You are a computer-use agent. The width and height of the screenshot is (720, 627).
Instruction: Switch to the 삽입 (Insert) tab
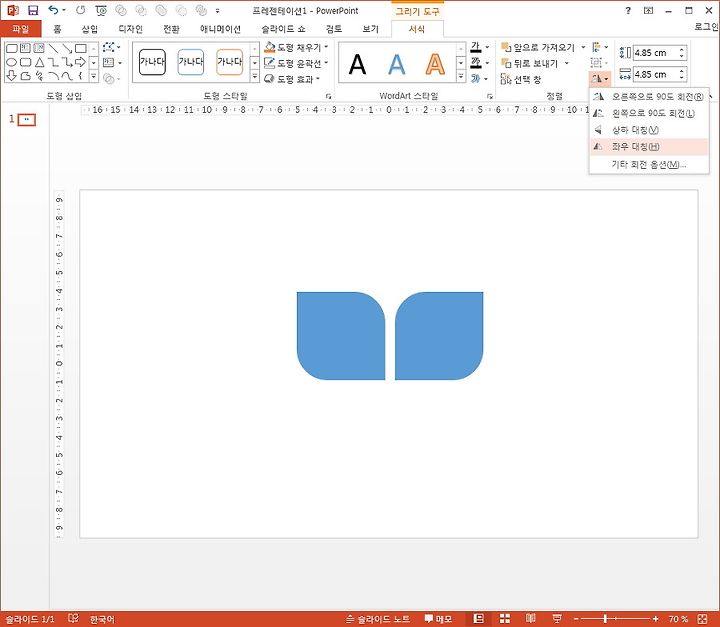click(90, 28)
